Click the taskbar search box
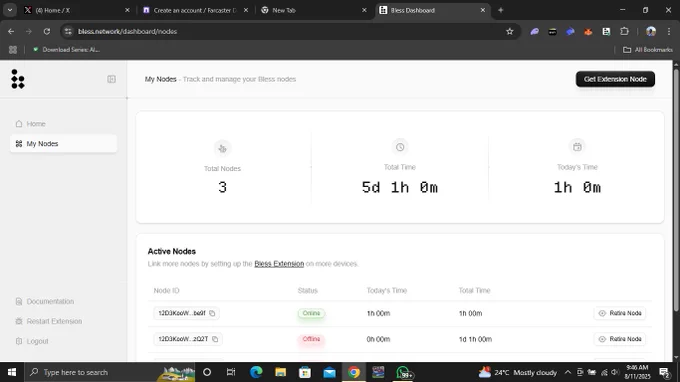Viewport: 680px width, 382px height. [x=110, y=372]
